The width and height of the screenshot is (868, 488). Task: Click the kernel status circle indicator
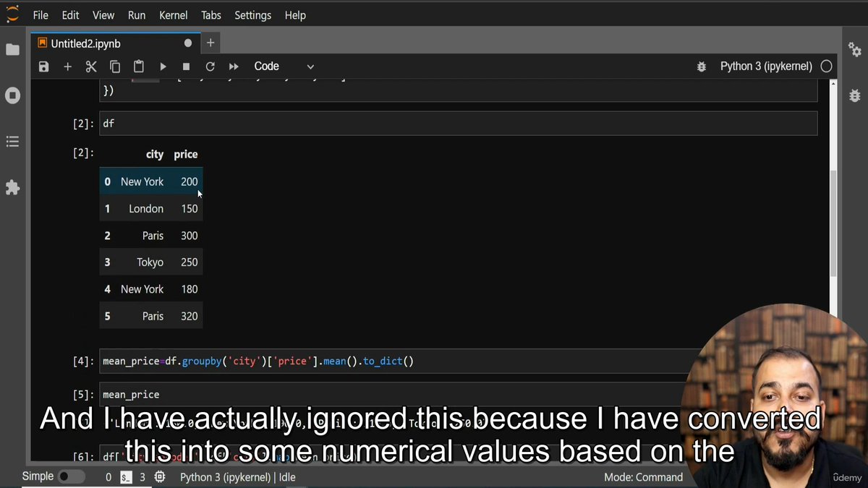tap(826, 67)
